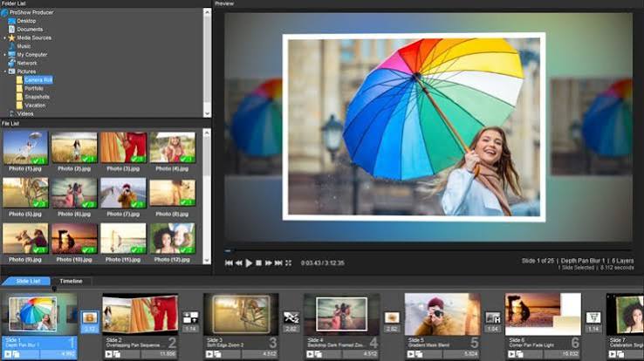Viewport: 644px width, 361px height.
Task: Click the 11.856 duration on Slide 2
Action: (x=168, y=354)
